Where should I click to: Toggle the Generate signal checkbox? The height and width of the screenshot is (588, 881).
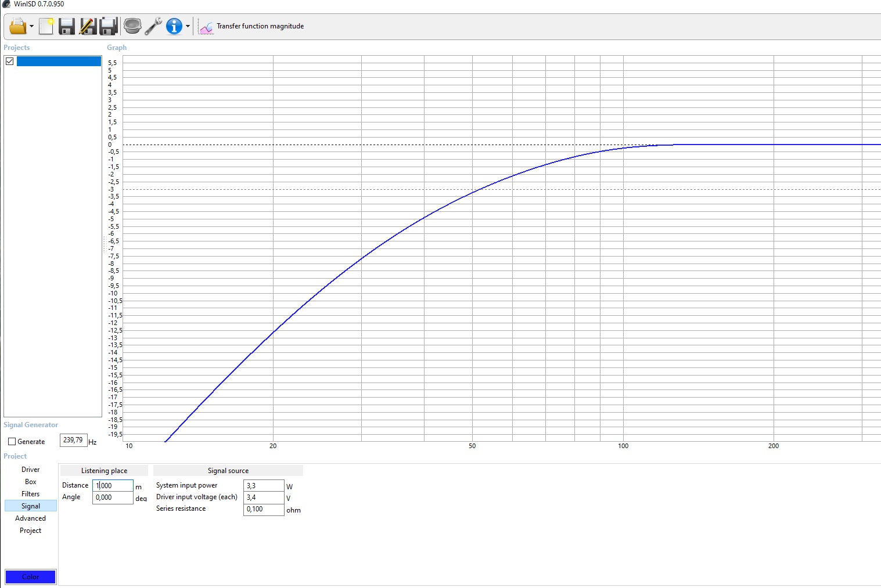(x=12, y=442)
